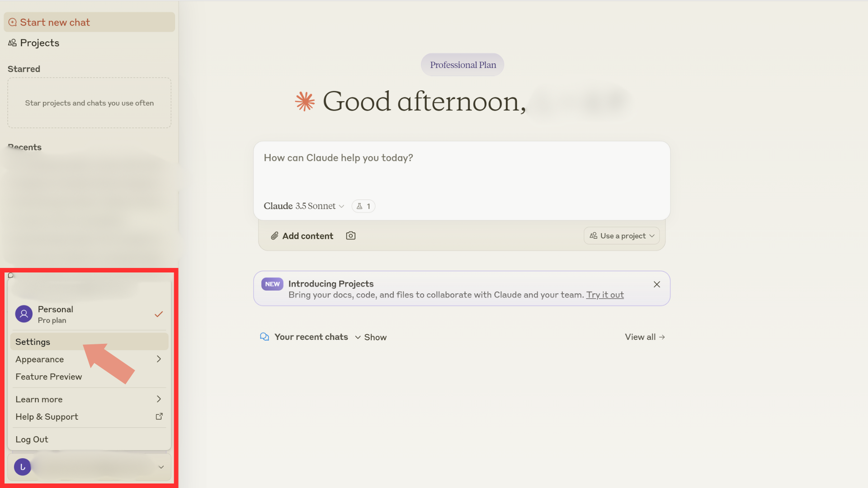This screenshot has height=488, width=868.
Task: Expand the Appearance submenu arrow
Action: click(x=159, y=359)
